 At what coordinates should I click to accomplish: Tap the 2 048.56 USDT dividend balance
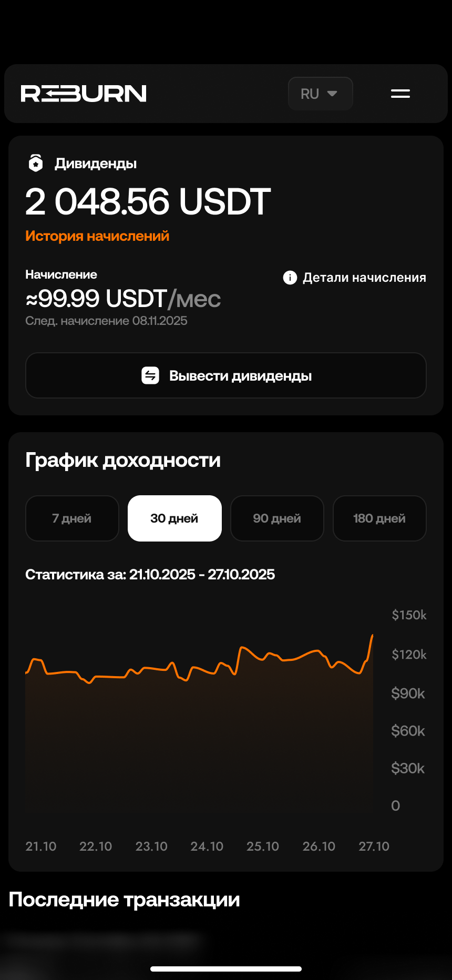coord(148,202)
